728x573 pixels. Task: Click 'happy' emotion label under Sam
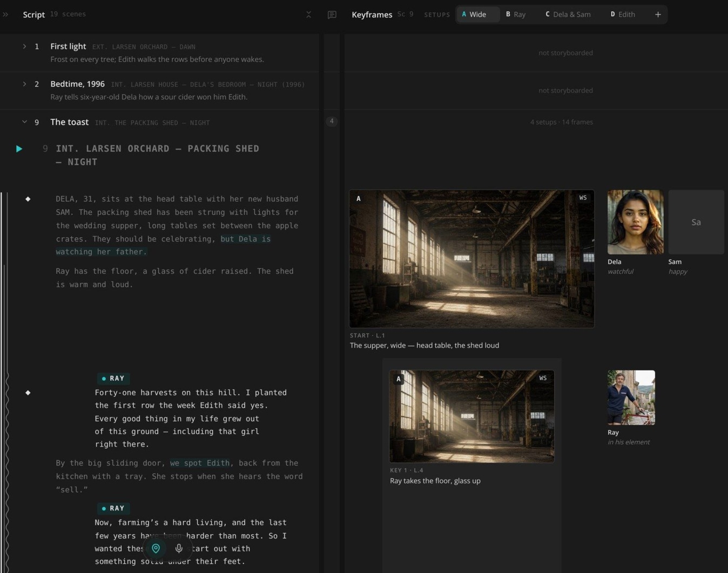(x=678, y=272)
